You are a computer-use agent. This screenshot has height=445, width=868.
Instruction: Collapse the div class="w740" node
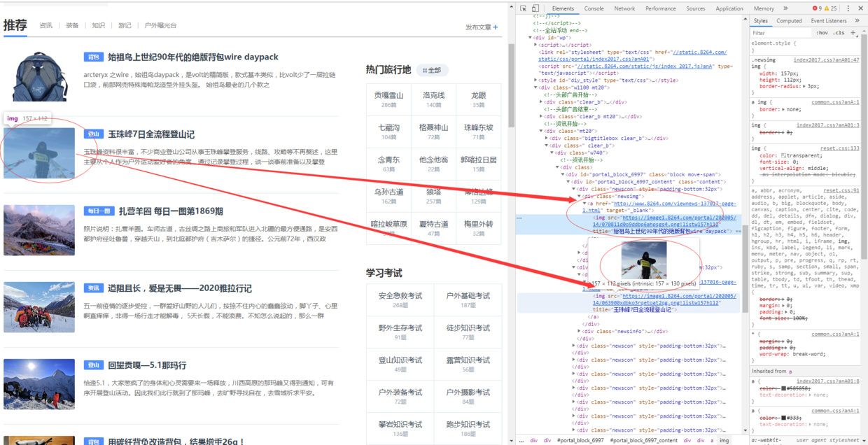tap(550, 153)
